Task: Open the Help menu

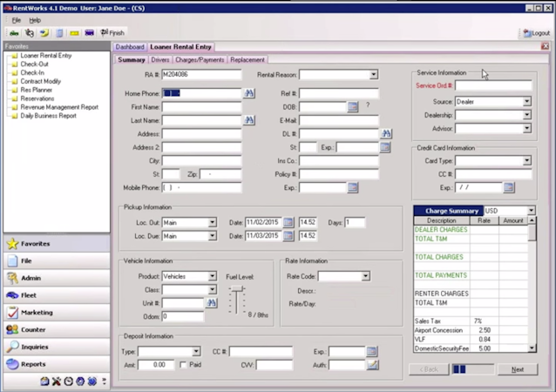Action: click(x=35, y=20)
